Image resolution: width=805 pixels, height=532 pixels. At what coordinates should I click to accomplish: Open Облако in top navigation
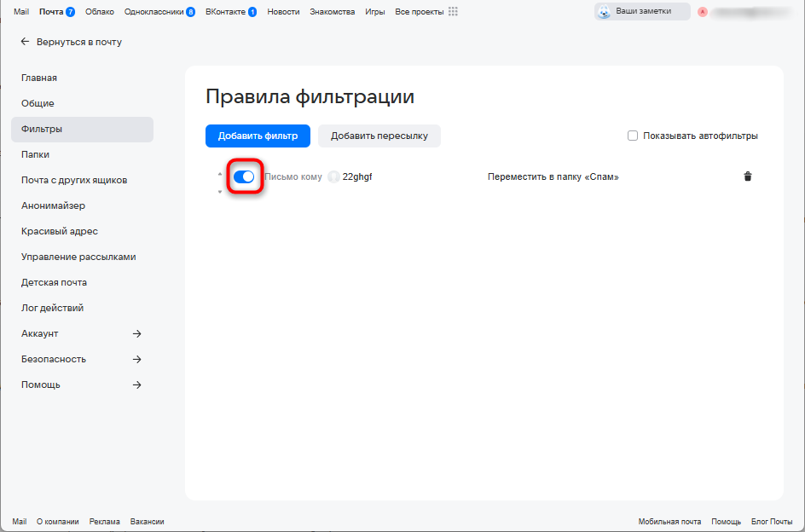point(100,11)
